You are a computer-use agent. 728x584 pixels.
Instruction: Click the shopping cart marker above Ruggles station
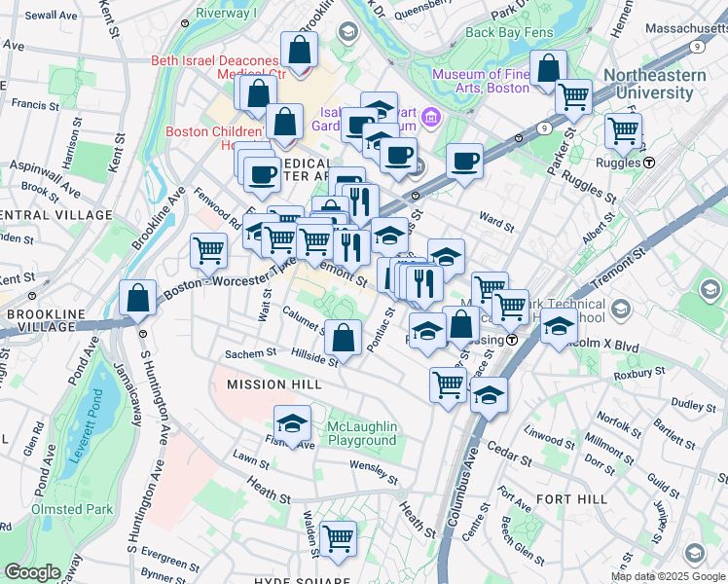coord(624,131)
